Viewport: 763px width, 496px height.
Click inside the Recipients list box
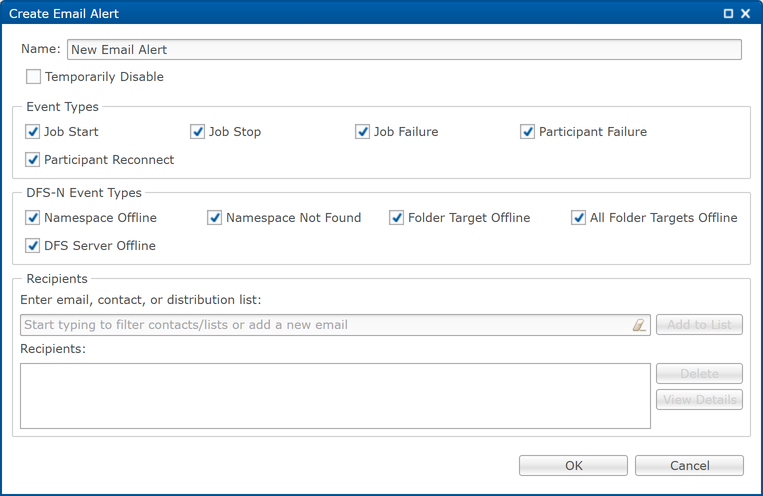pos(335,396)
